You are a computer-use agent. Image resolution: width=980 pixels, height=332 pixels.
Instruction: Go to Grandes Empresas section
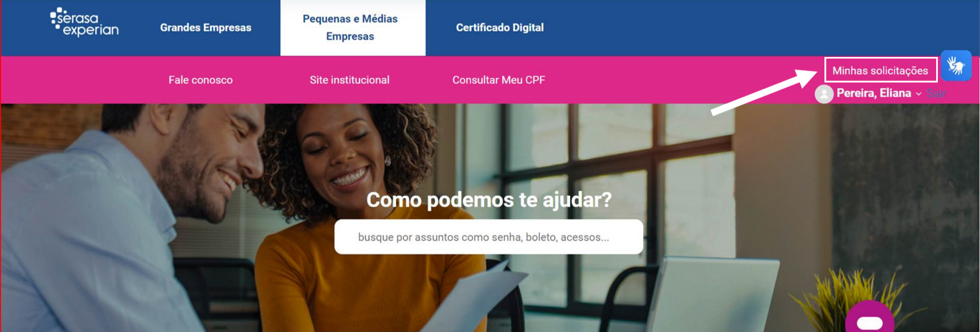pyautogui.click(x=206, y=27)
